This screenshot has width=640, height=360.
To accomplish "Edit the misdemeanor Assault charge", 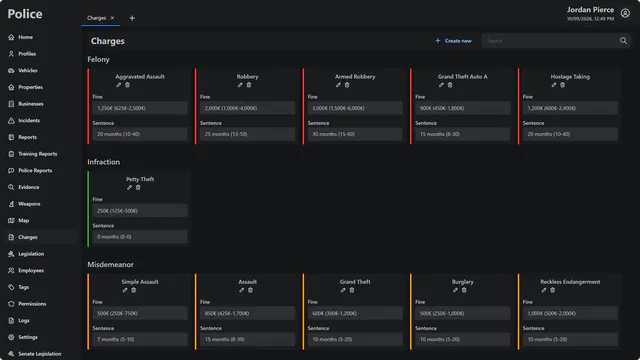I will tap(242, 290).
